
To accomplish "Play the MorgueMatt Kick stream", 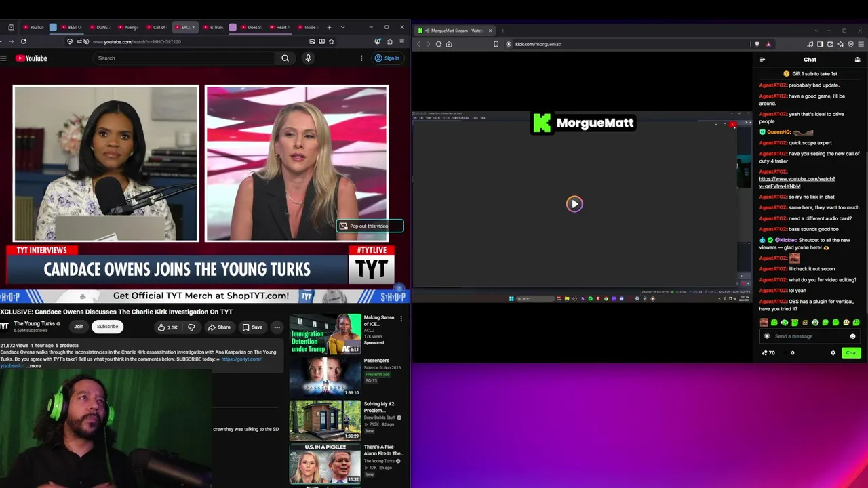I will coord(574,204).
